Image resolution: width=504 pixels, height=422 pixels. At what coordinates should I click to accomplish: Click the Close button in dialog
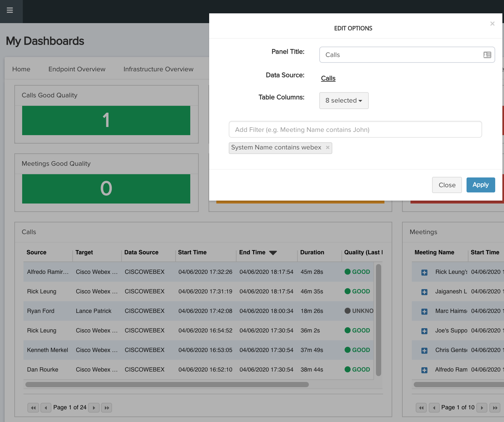447,185
